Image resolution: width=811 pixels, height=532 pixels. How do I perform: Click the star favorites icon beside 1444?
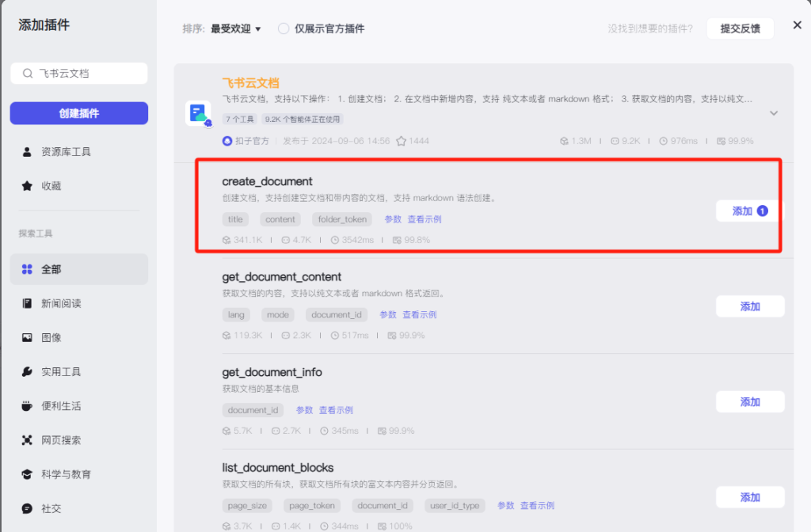(402, 141)
